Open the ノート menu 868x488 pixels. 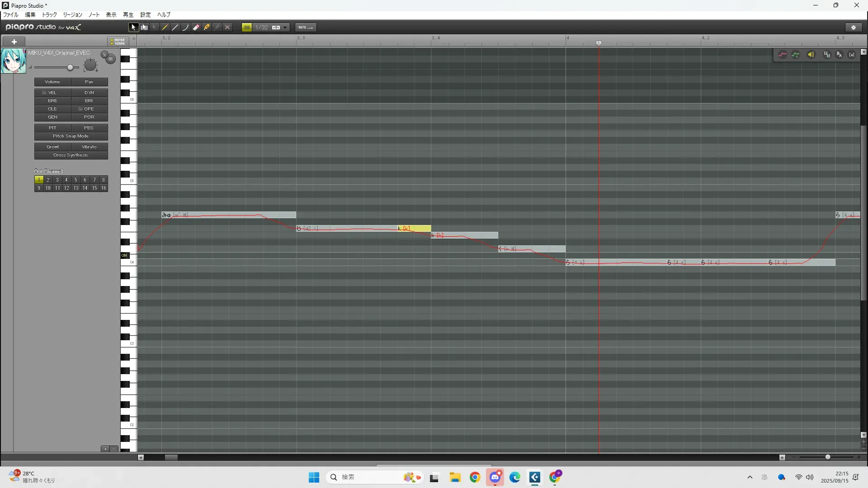pos(94,15)
